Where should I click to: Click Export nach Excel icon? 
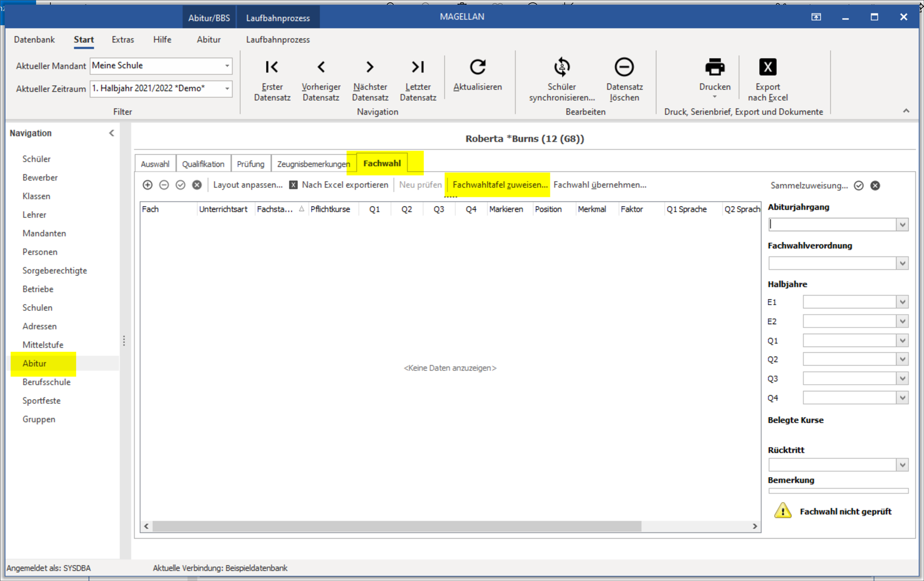(768, 67)
